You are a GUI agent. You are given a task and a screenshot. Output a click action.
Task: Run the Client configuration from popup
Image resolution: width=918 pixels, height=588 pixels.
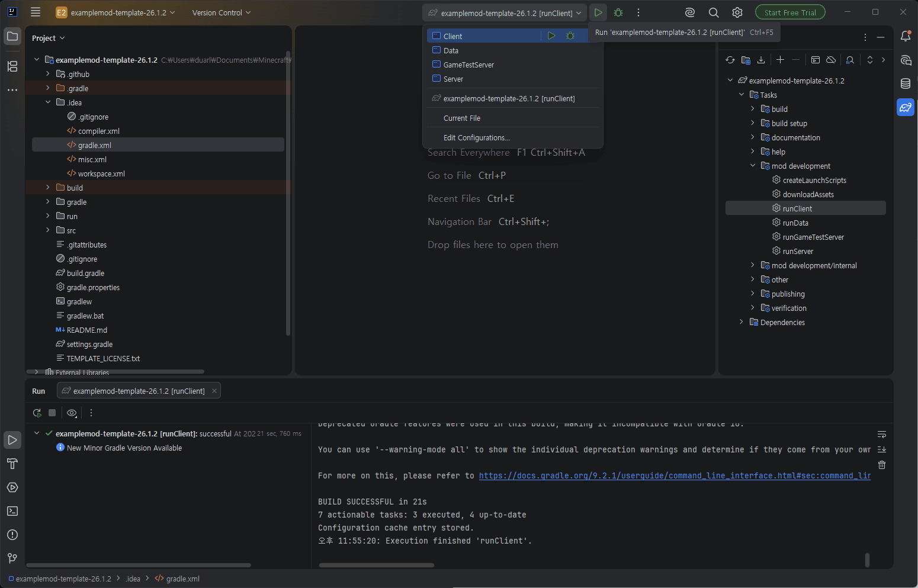tap(551, 36)
